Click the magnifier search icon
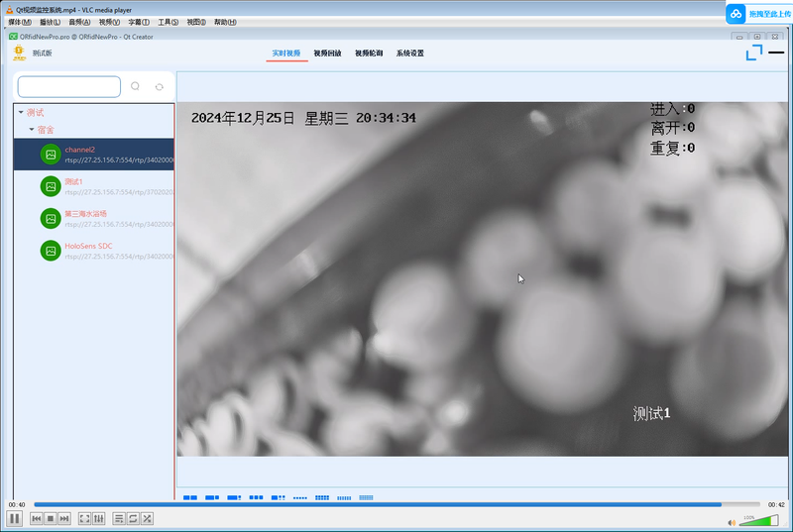The image size is (793, 532). [135, 86]
